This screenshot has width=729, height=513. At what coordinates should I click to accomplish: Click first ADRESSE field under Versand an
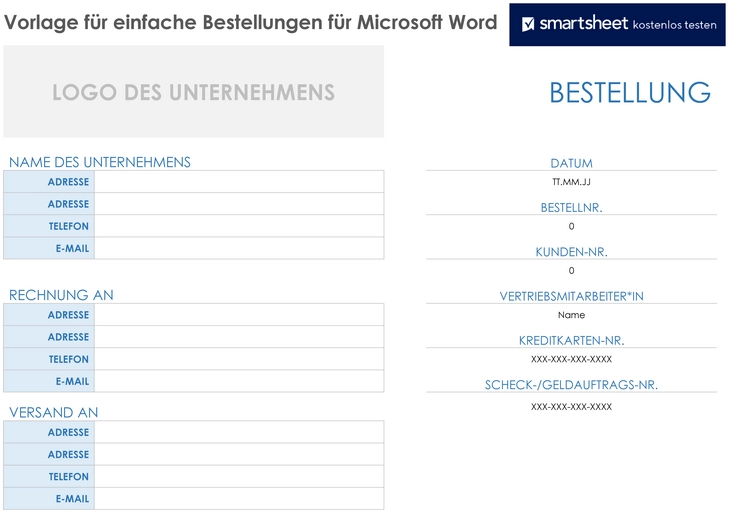pos(239,432)
